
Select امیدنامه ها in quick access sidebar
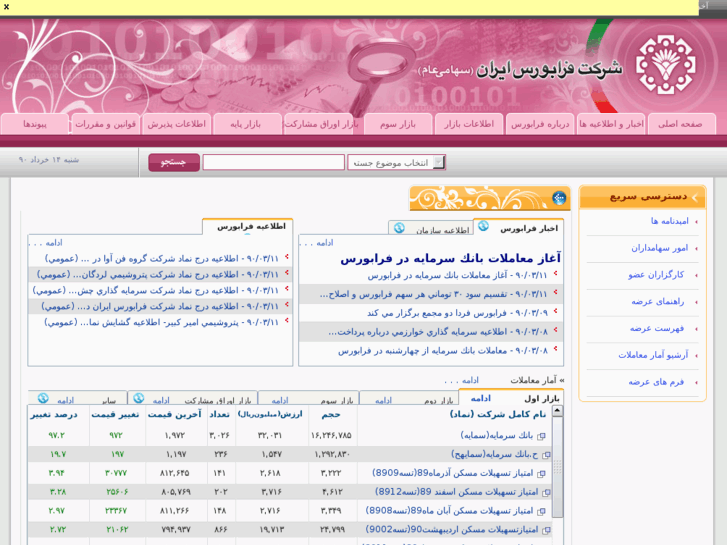(670, 221)
